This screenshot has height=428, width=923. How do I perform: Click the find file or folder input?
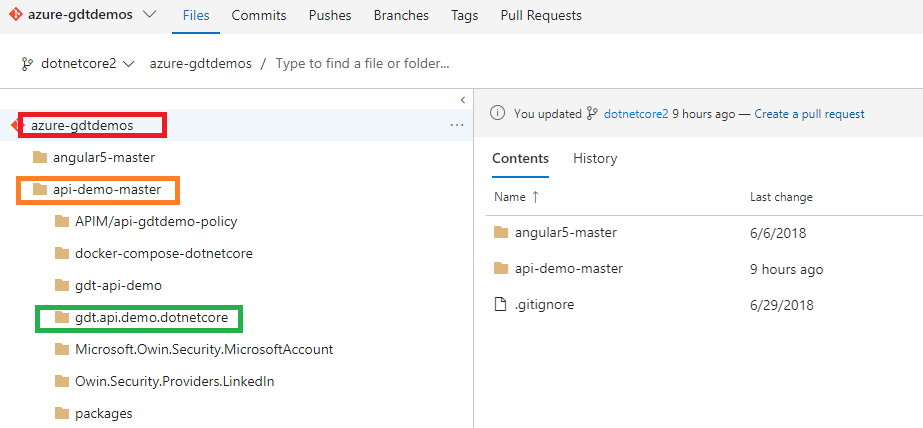click(x=363, y=64)
